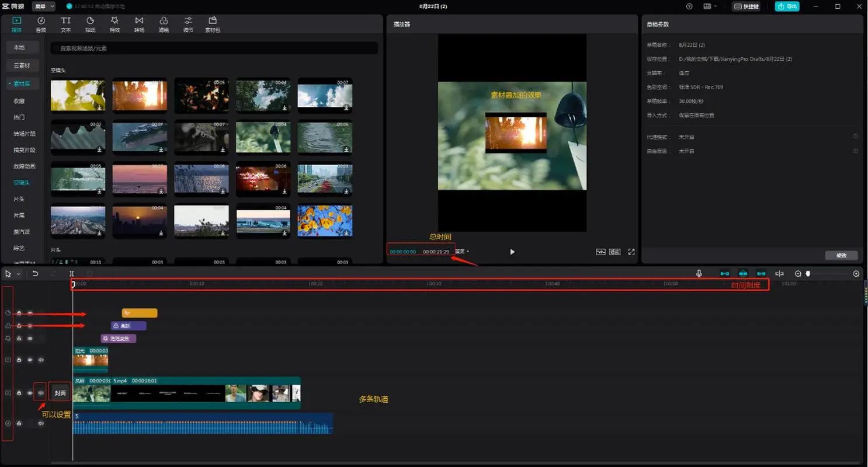Open the layout dropdown in title bar
Screen dimensions: 868x467
coord(710,6)
